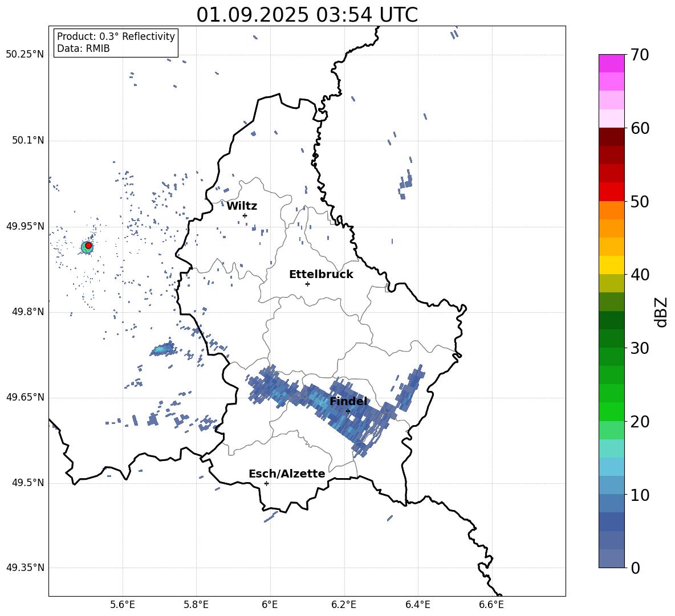The width and height of the screenshot is (675, 616).
Task: Click the 6.6°E longitude label
Action: tap(491, 605)
